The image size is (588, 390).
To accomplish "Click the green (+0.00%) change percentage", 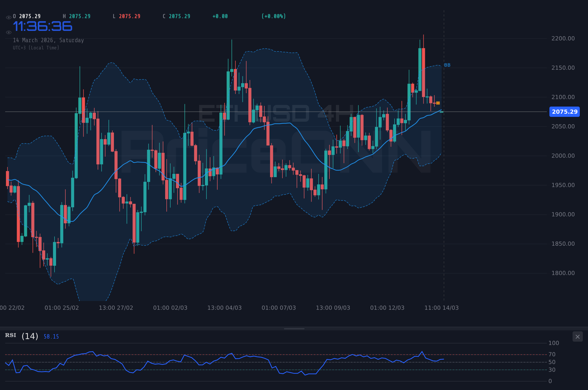I will click(273, 16).
